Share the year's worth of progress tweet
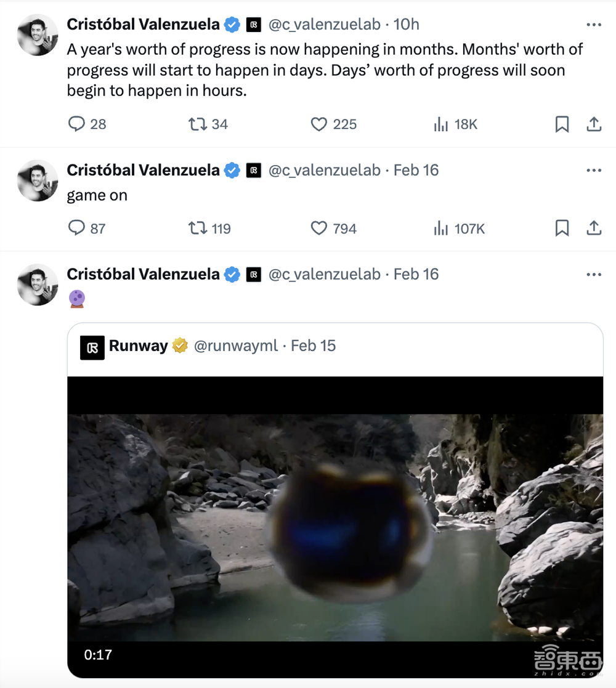Viewport: 616px width, 688px height. [594, 124]
